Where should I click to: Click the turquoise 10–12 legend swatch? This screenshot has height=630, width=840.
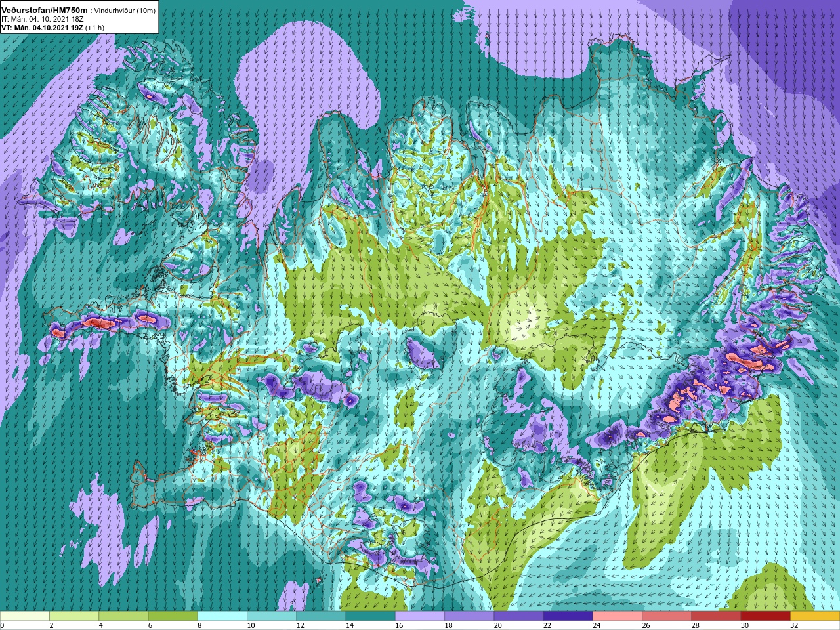click(272, 616)
